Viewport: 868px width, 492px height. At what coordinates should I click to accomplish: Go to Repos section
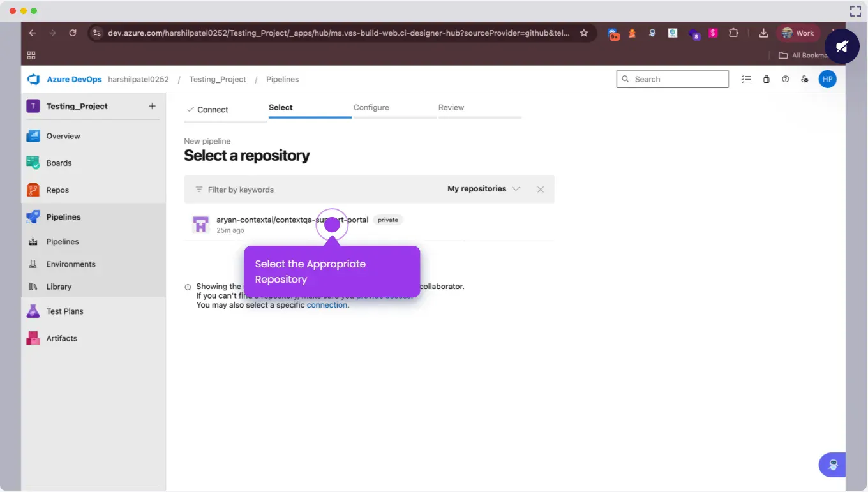(57, 190)
